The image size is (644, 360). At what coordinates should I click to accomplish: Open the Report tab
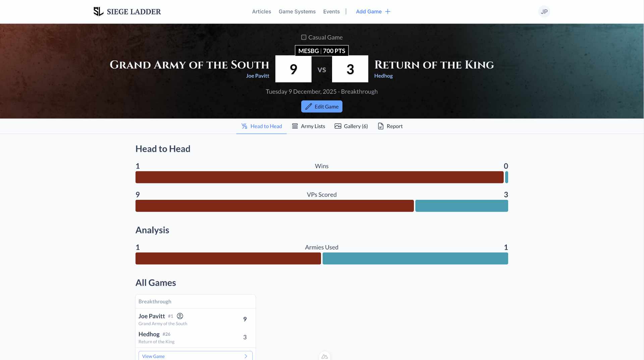tap(390, 126)
